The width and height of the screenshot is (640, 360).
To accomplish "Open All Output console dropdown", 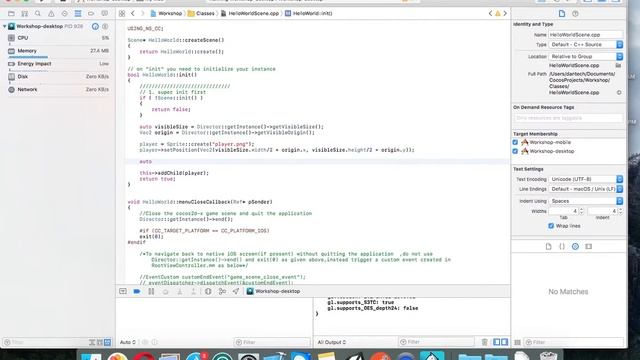I will tap(331, 342).
